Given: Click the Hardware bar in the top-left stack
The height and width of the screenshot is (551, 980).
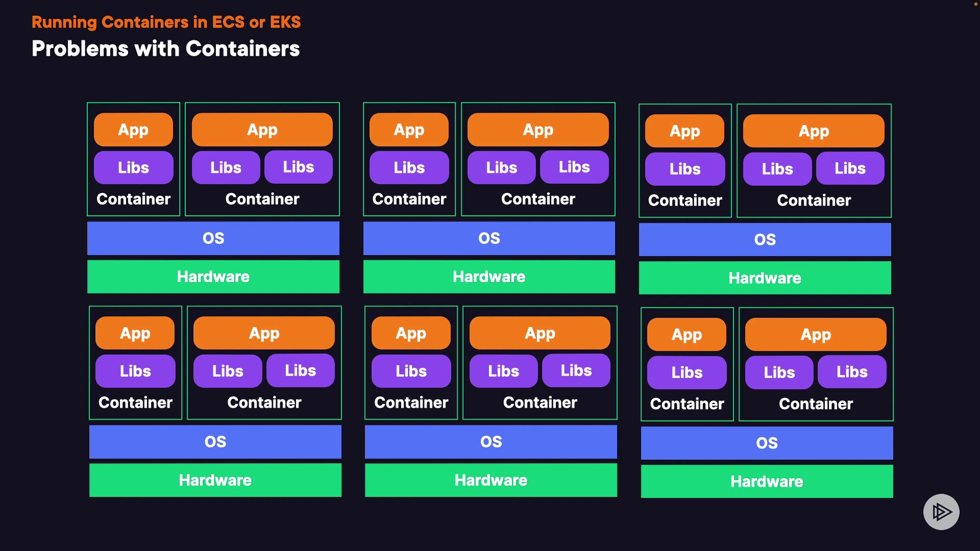Looking at the screenshot, I should [213, 277].
